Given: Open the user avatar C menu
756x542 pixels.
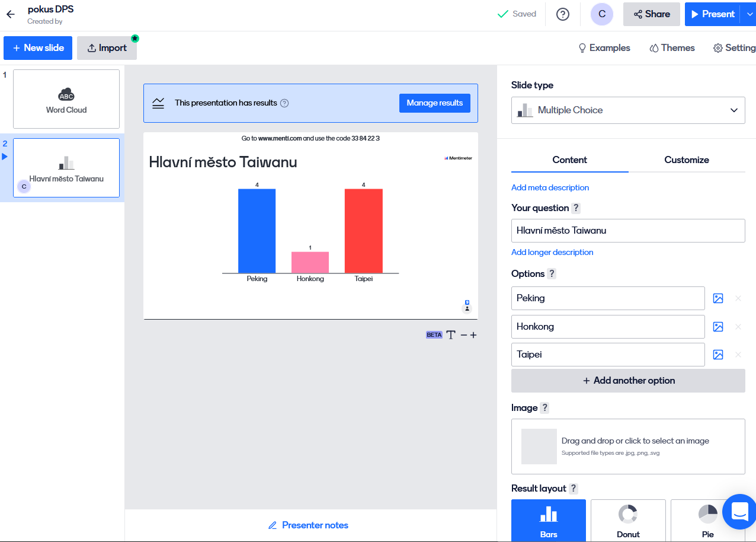Looking at the screenshot, I should [602, 14].
